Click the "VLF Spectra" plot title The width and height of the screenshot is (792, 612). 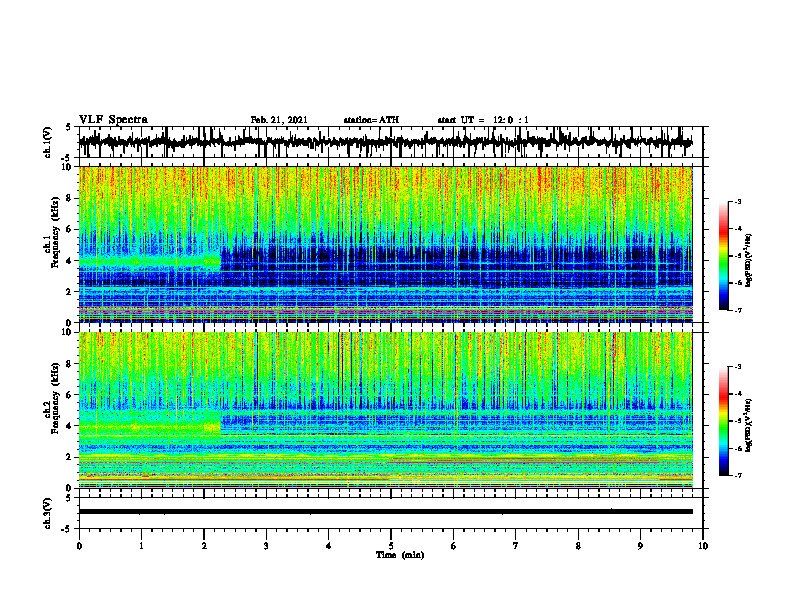(x=113, y=120)
